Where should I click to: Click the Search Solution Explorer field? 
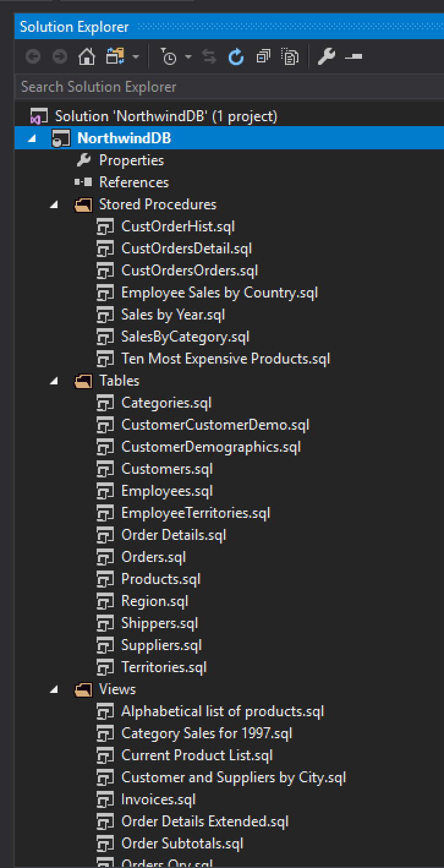pyautogui.click(x=229, y=87)
